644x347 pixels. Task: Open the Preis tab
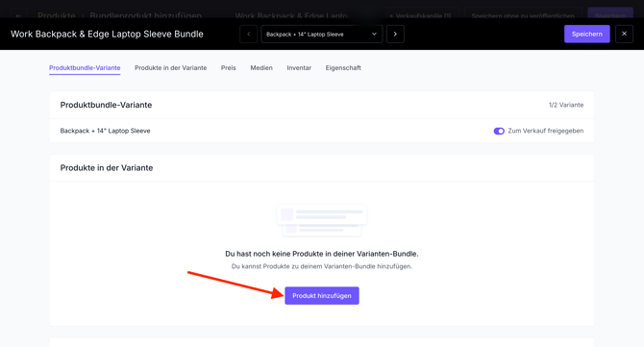(x=229, y=67)
